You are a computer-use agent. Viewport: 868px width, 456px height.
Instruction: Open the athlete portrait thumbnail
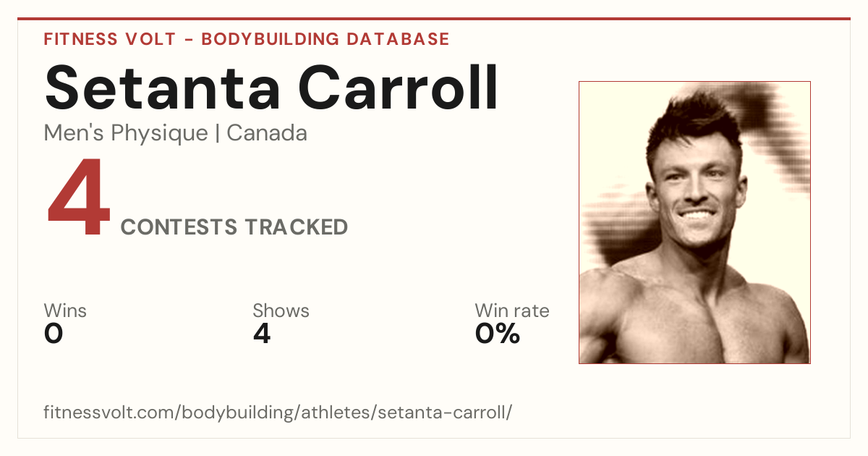tap(694, 222)
